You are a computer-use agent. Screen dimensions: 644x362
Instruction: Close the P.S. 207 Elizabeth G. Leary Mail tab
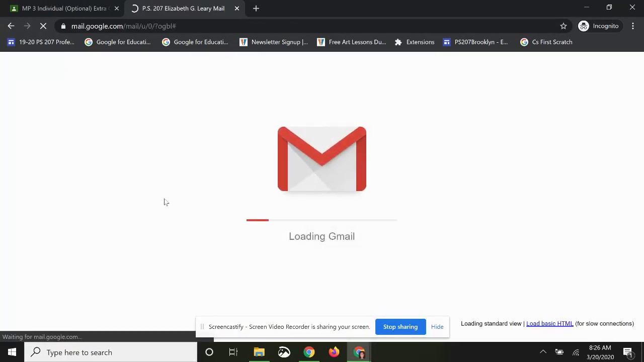click(x=237, y=9)
